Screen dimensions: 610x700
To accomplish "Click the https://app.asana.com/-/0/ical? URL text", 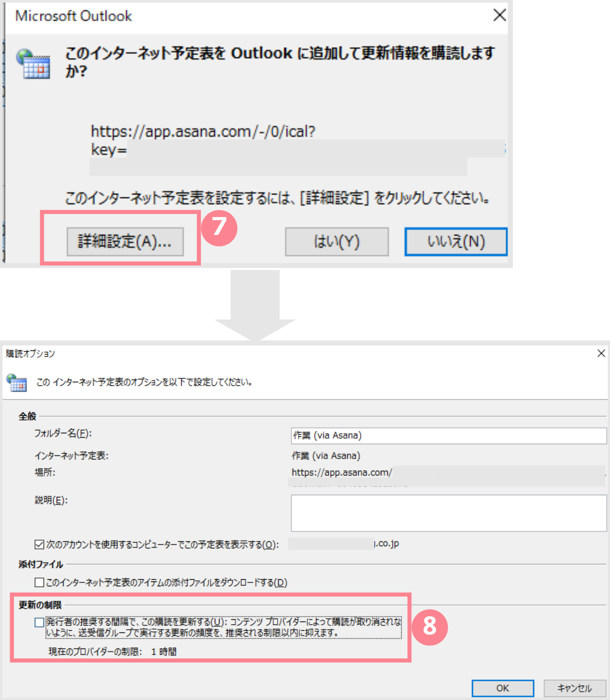I will pyautogui.click(x=203, y=131).
